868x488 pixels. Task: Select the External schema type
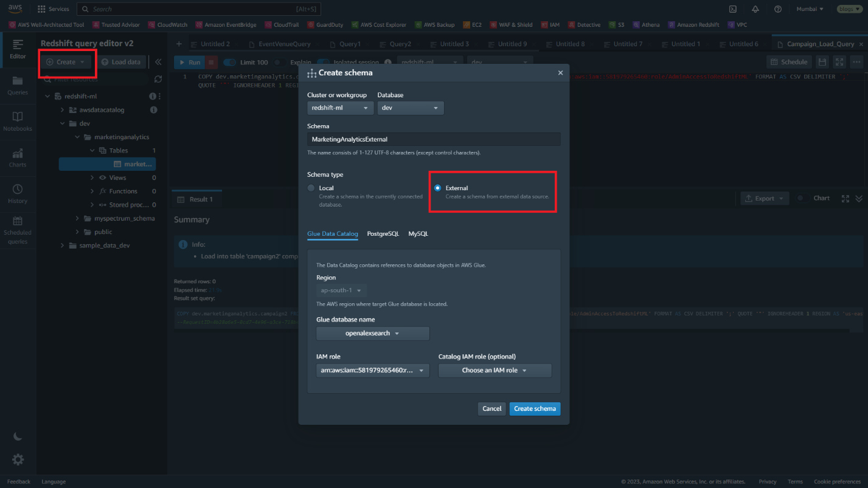click(437, 188)
